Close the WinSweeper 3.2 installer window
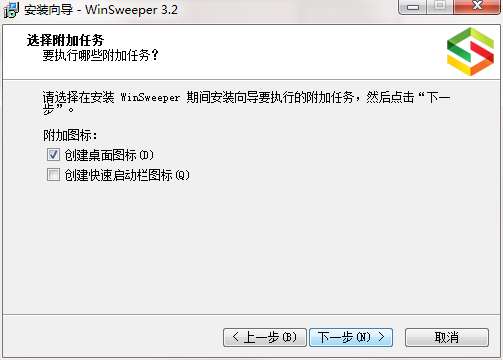The height and width of the screenshot is (360, 503). pos(477,7)
